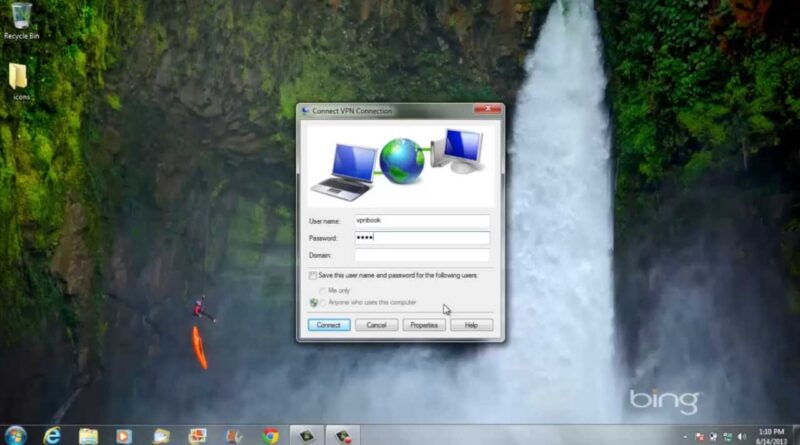Show hidden system tray icons

(685, 437)
